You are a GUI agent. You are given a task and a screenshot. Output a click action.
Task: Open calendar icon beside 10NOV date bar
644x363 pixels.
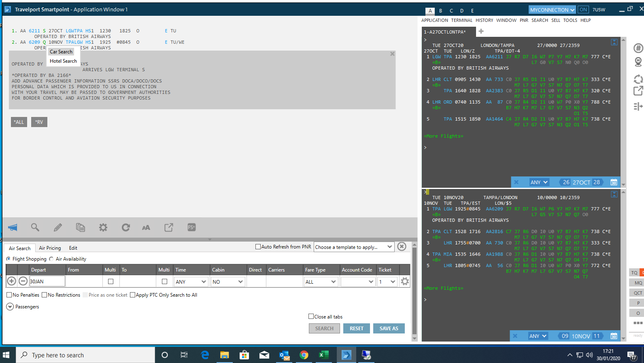614,336
